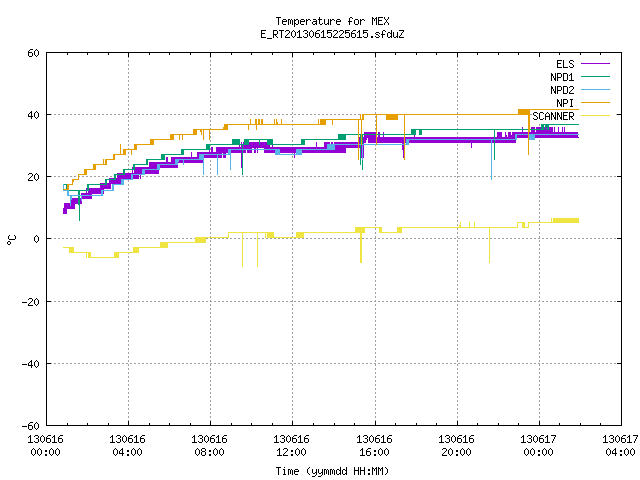Click the x-axis label '130616 00:00'
This screenshot has height=480, width=640.
[45, 446]
